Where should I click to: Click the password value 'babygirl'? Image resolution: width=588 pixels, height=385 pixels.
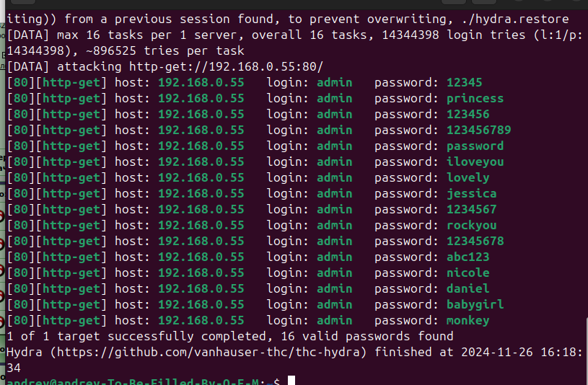coord(475,304)
